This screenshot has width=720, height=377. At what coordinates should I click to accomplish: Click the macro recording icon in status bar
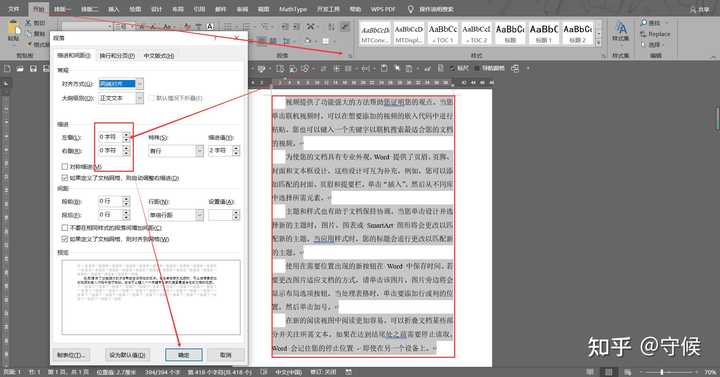coord(349,372)
